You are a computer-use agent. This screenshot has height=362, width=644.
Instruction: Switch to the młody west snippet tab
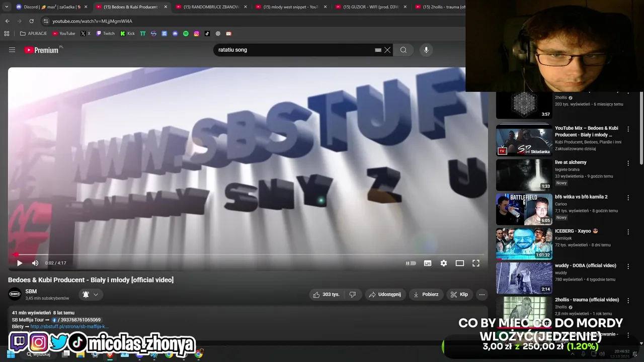click(x=290, y=7)
